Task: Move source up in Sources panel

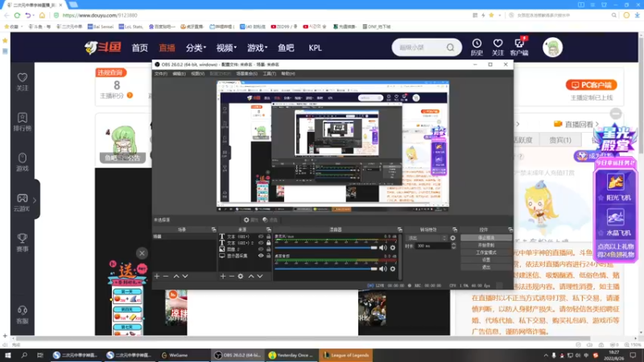Action: (251, 276)
